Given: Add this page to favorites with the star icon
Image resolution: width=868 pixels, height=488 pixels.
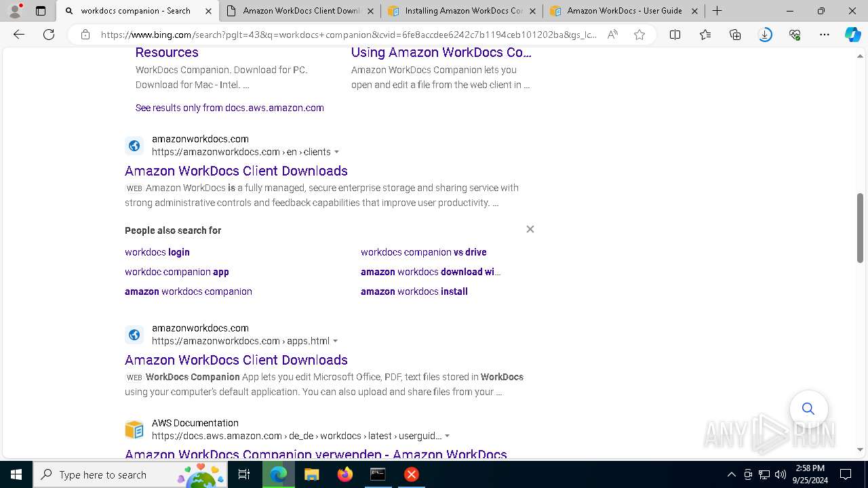Looking at the screenshot, I should point(639,35).
